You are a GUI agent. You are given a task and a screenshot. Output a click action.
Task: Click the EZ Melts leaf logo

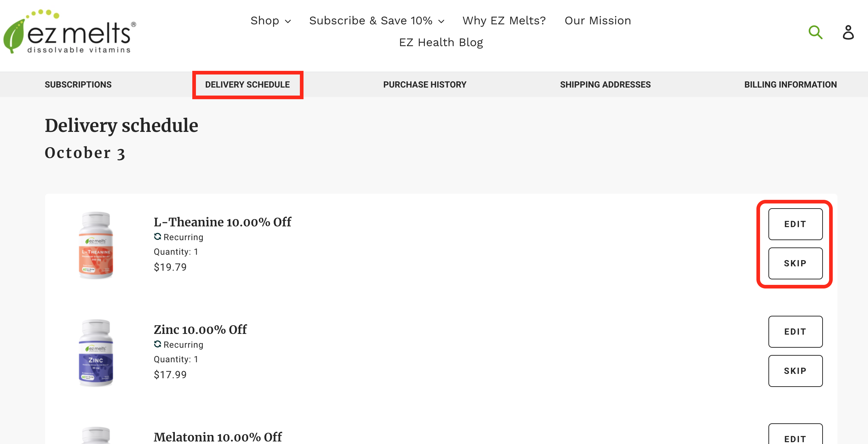[x=70, y=32]
